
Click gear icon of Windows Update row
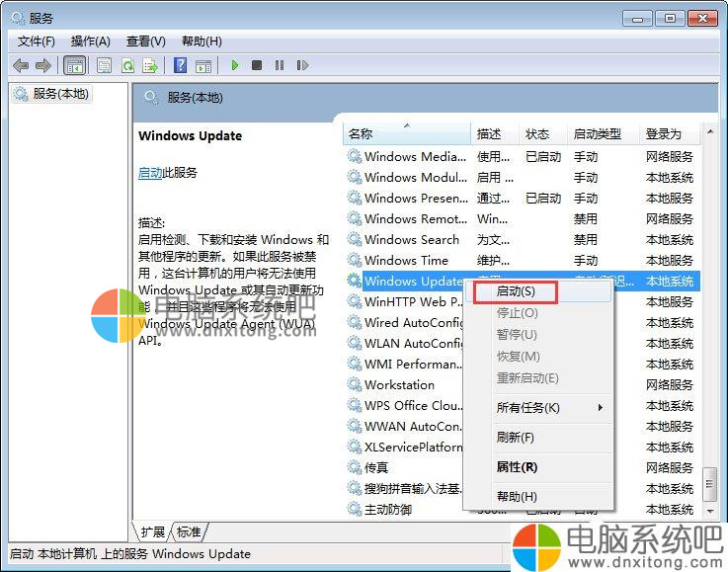coord(355,281)
